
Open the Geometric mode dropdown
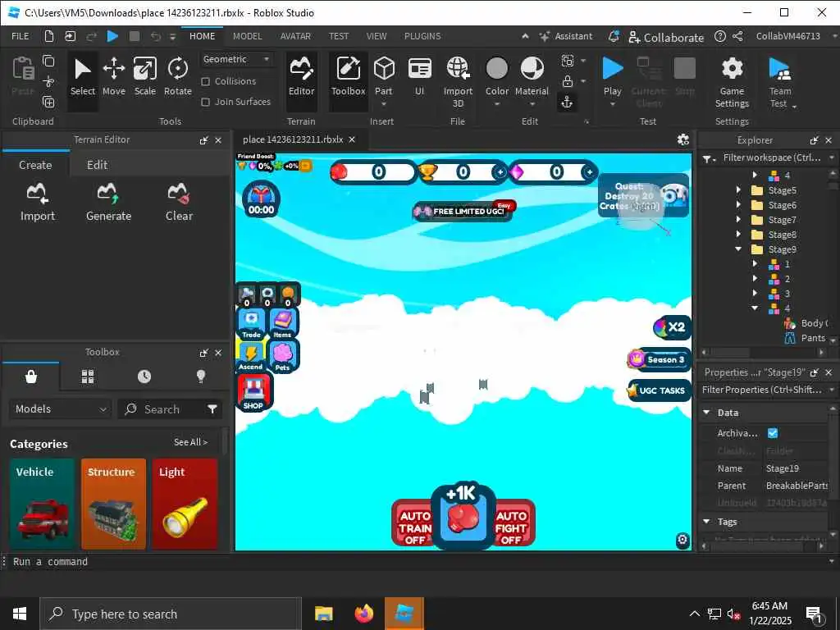(x=236, y=59)
